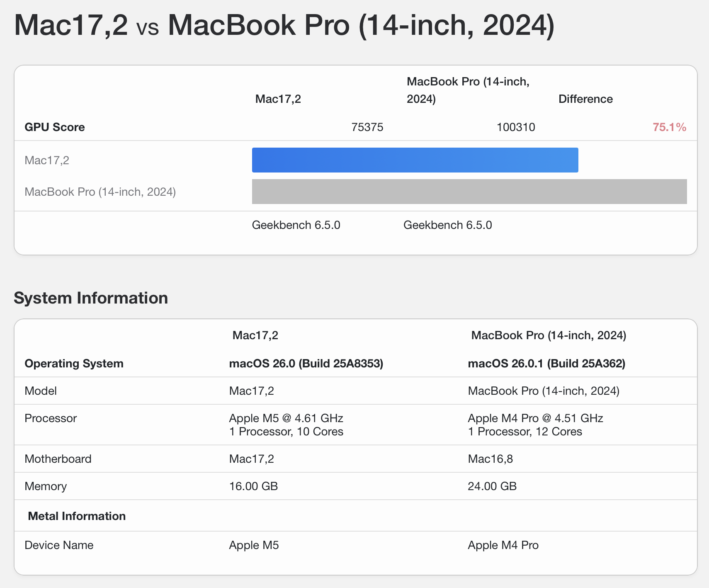Viewport: 709px width, 588px height.
Task: Select macOS 26.0 (Build 25A8353) text
Action: [x=306, y=363]
